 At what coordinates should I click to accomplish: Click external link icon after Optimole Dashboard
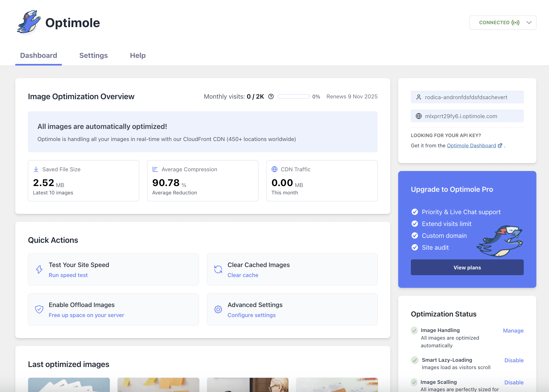point(500,145)
